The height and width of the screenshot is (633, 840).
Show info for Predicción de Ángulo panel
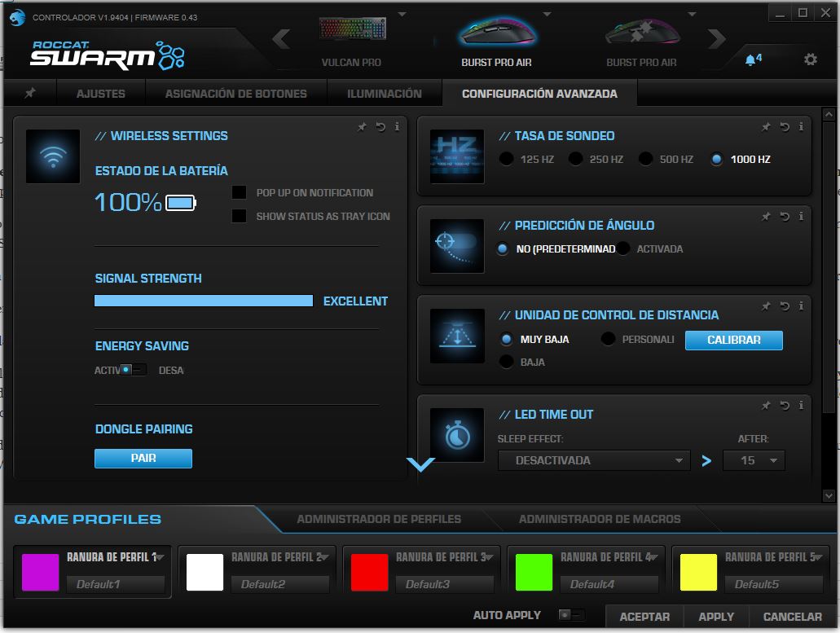click(x=802, y=217)
